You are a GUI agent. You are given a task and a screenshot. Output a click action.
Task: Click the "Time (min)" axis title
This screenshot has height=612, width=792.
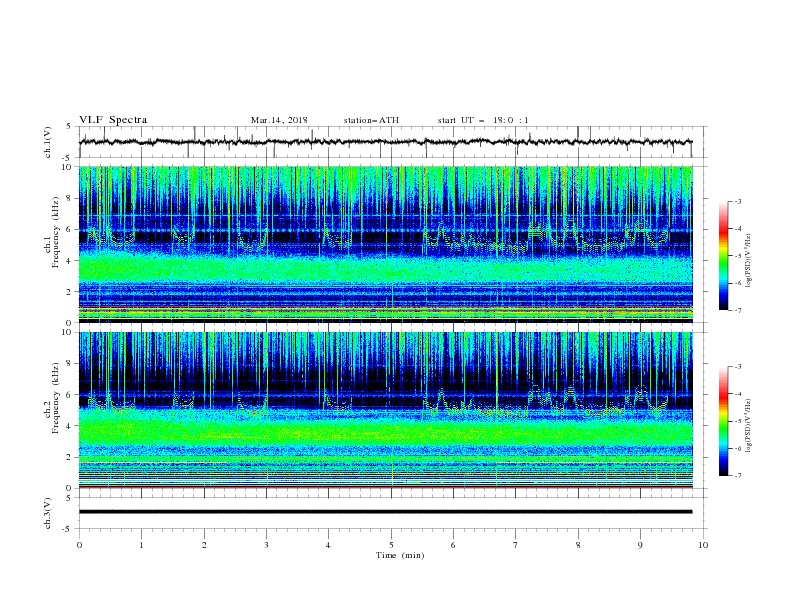coord(400,555)
